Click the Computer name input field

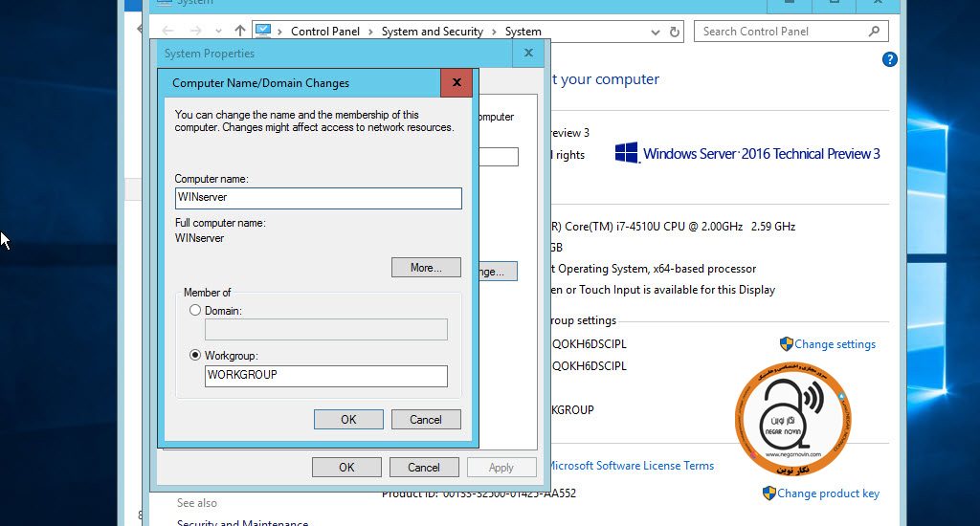[x=318, y=198]
